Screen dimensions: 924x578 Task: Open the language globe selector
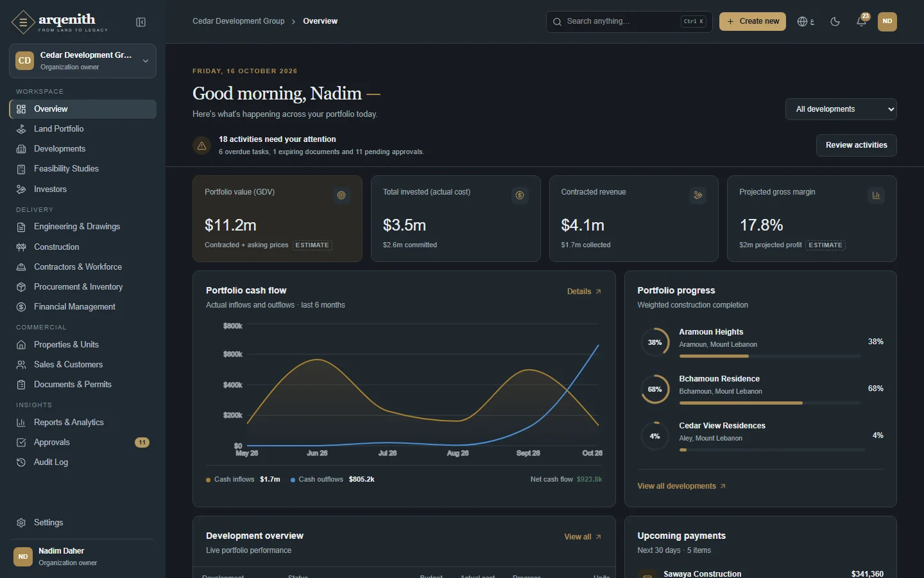point(806,22)
